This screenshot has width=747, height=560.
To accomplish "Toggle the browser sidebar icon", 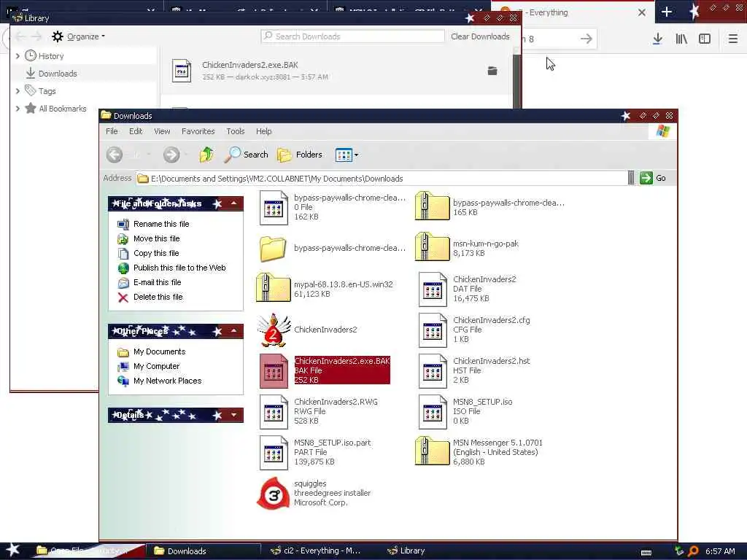I will (x=705, y=39).
